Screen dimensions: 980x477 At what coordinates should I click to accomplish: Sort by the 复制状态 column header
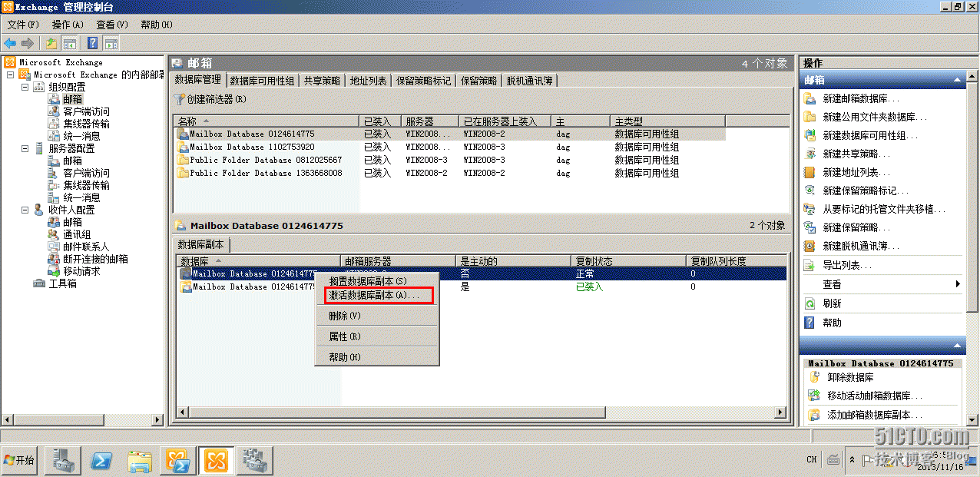click(628, 261)
